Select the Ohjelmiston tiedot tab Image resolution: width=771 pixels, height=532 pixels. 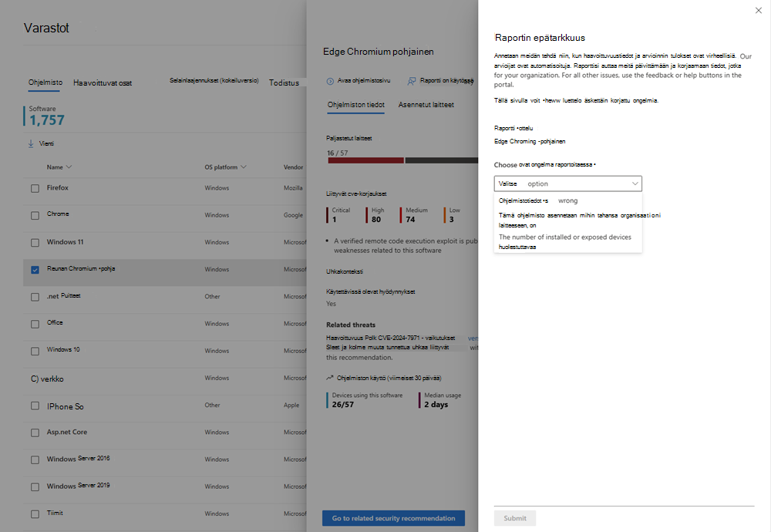pos(356,105)
